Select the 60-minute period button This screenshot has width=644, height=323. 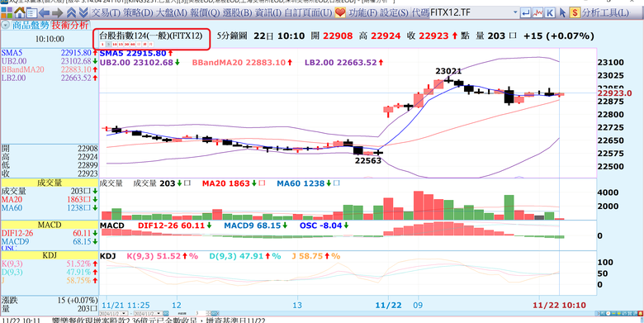(133, 45)
